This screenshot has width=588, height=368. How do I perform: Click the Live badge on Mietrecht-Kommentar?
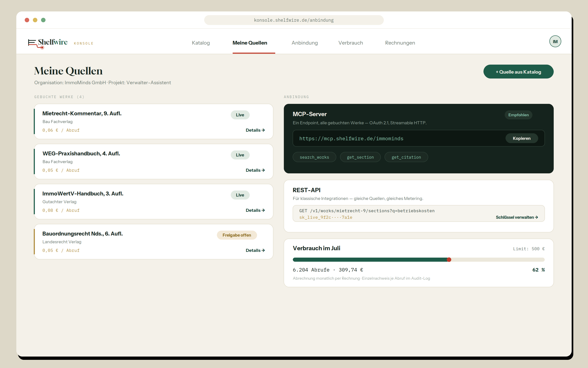(240, 115)
